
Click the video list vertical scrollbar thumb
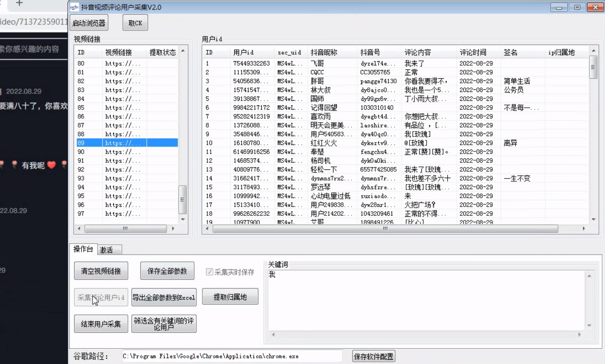183,200
